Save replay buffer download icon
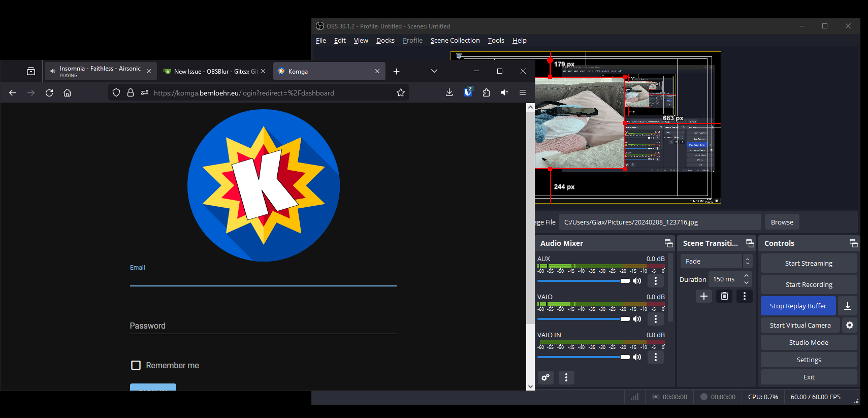868x418 pixels. point(848,306)
